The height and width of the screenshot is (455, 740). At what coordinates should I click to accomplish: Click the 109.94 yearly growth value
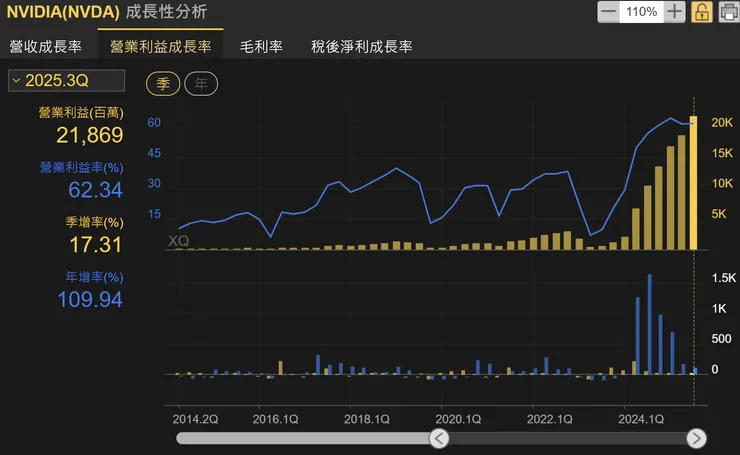(90, 299)
